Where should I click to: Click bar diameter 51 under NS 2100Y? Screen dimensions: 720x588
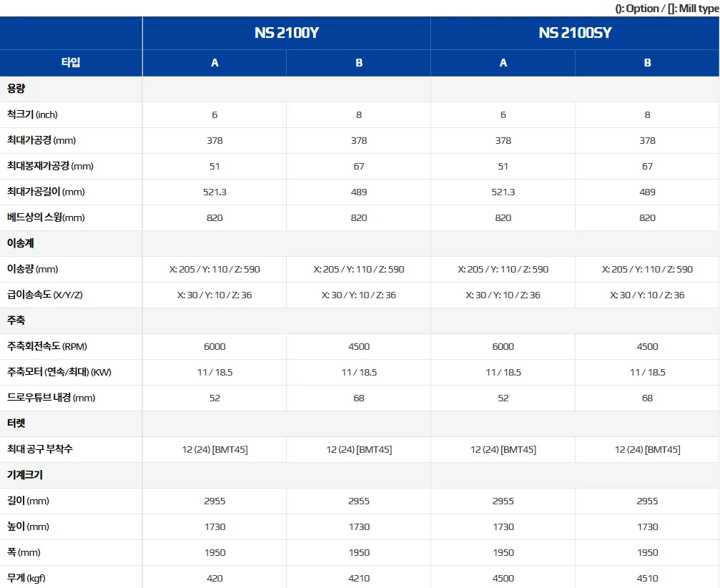point(214,166)
